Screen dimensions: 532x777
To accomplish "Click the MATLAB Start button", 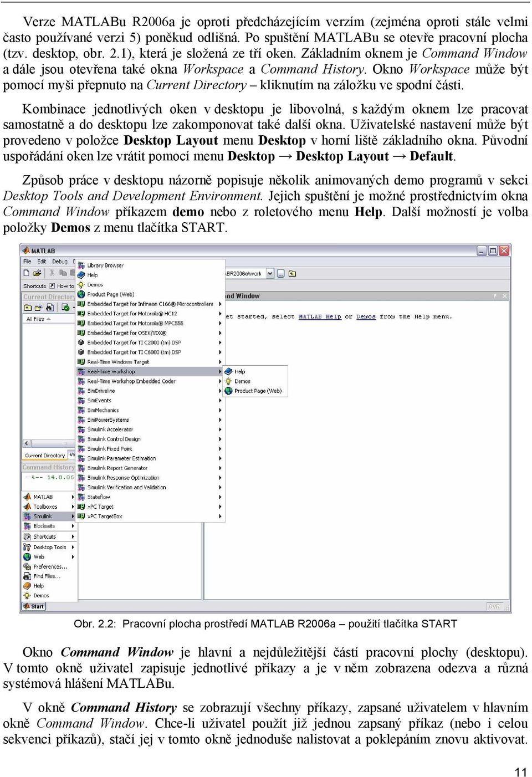I will [34, 606].
